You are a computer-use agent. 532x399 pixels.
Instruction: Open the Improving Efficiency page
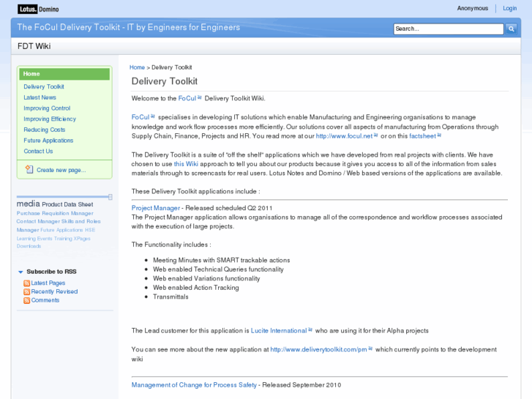(50, 119)
